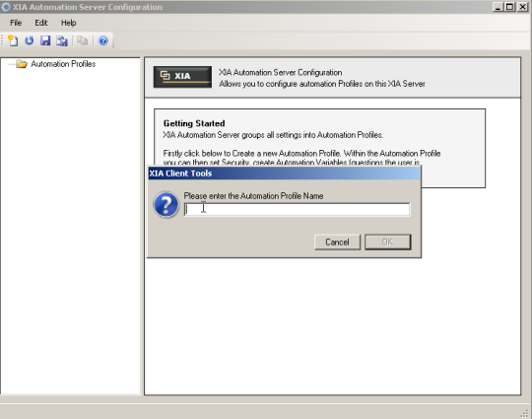Click the Save toolbar icon
Image resolution: width=532 pixels, height=419 pixels.
coord(45,40)
